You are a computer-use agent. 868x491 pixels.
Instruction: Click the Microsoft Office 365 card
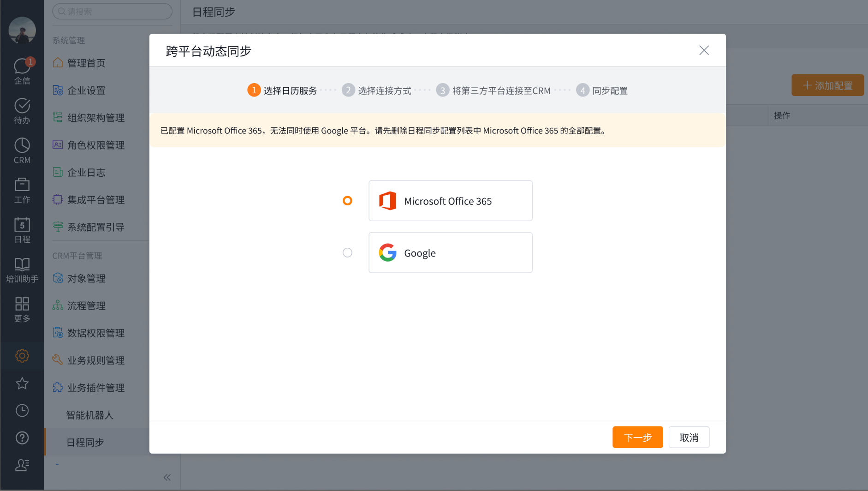click(x=450, y=201)
